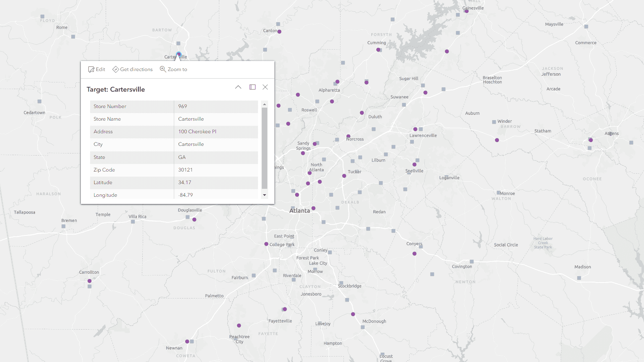The image size is (644, 362).
Task: Dock the Target: Cartersville popup
Action: pos(253,87)
